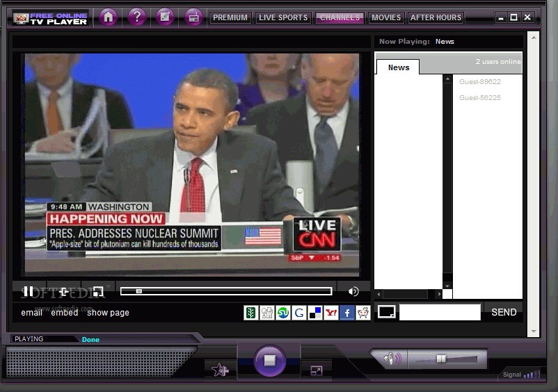
Task: Mute audio using the bottom speaker icon
Action: coord(391,359)
